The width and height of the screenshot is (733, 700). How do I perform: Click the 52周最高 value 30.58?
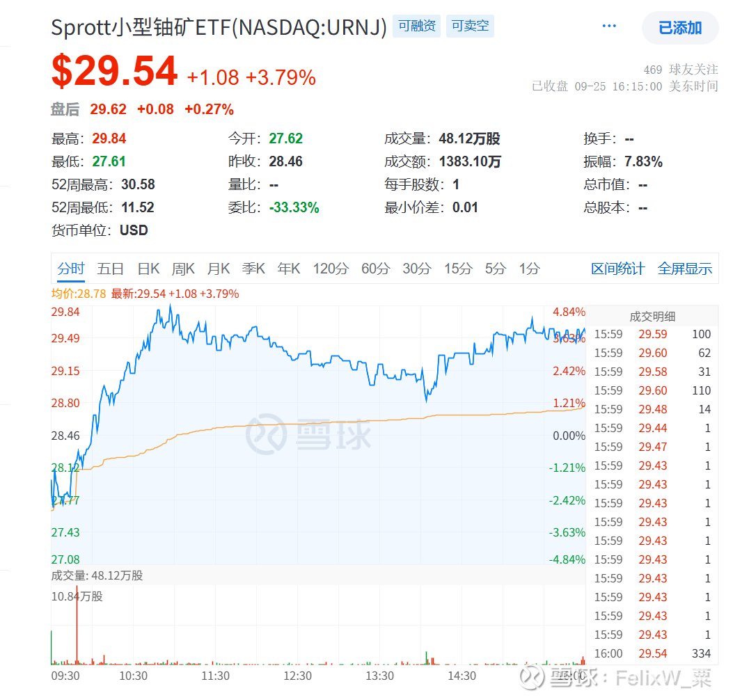point(138,184)
